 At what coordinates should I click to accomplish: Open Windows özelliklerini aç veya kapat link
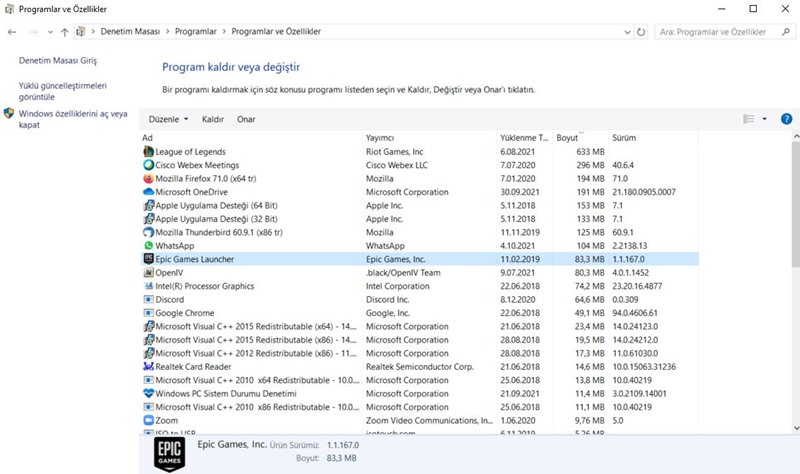pos(73,119)
